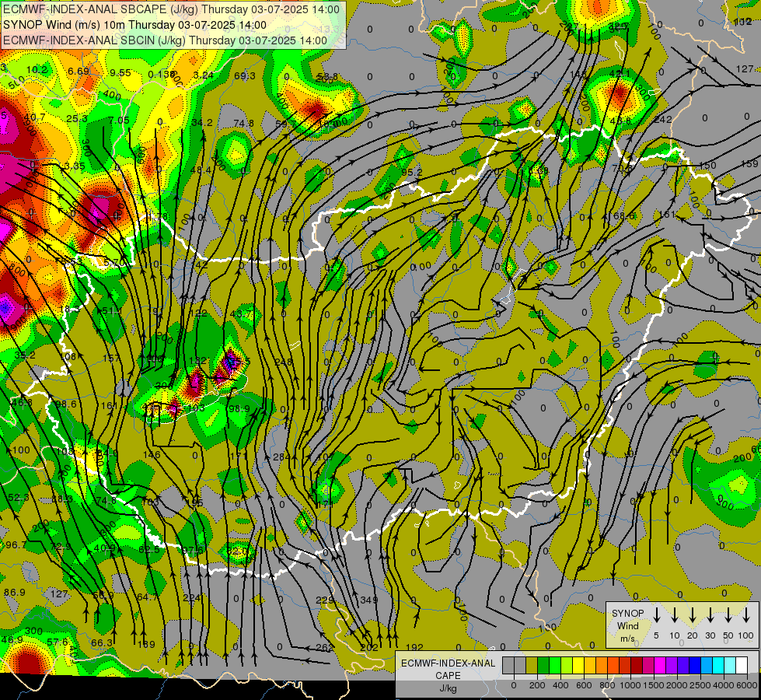This screenshot has height=700, width=761.
Task: Click the map value 10.2
Action: [37, 69]
